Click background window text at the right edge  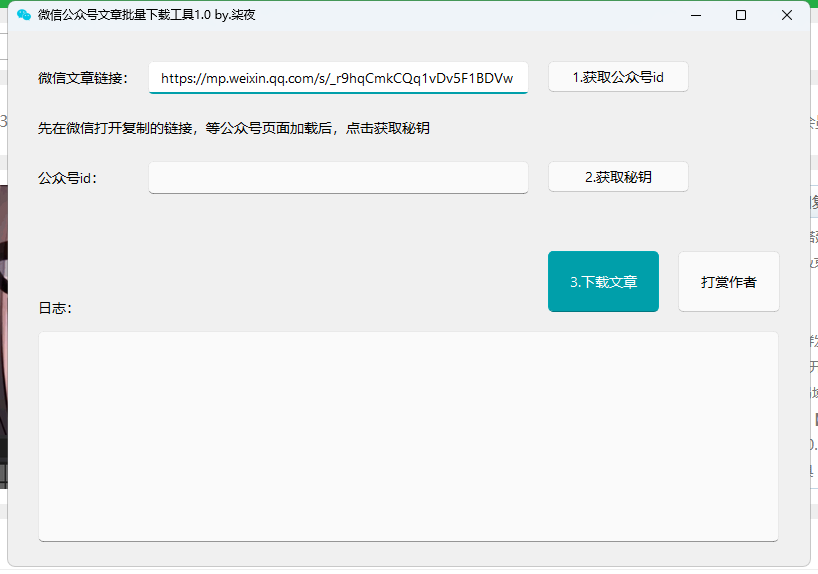pyautogui.click(x=813, y=340)
